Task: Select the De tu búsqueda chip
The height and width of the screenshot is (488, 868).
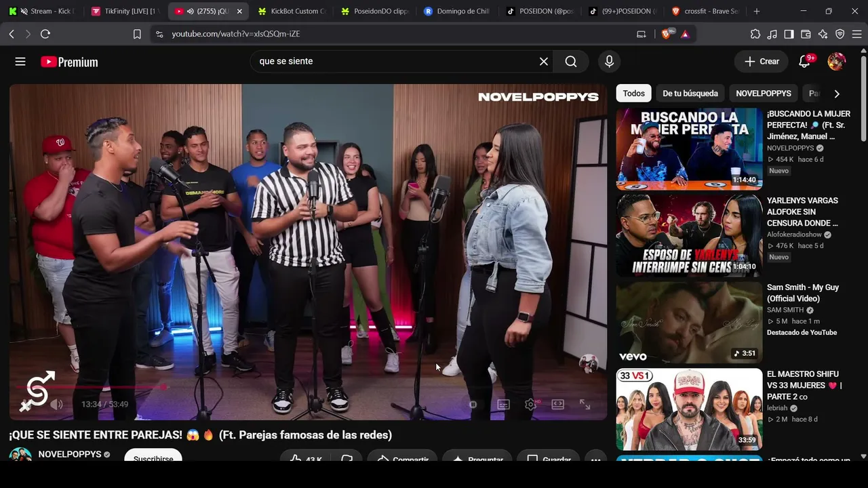Action: click(x=690, y=94)
